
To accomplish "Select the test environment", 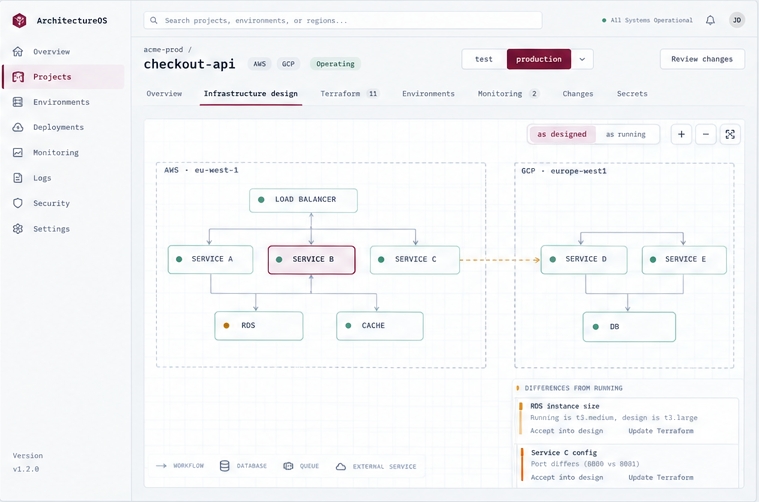I will pyautogui.click(x=484, y=59).
